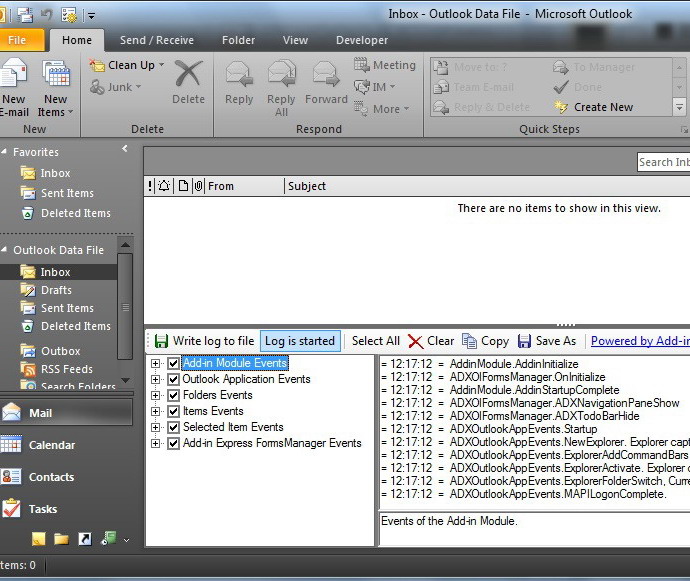Open RSS Feeds folder
Screen dimensions: 690x581
tap(66, 369)
